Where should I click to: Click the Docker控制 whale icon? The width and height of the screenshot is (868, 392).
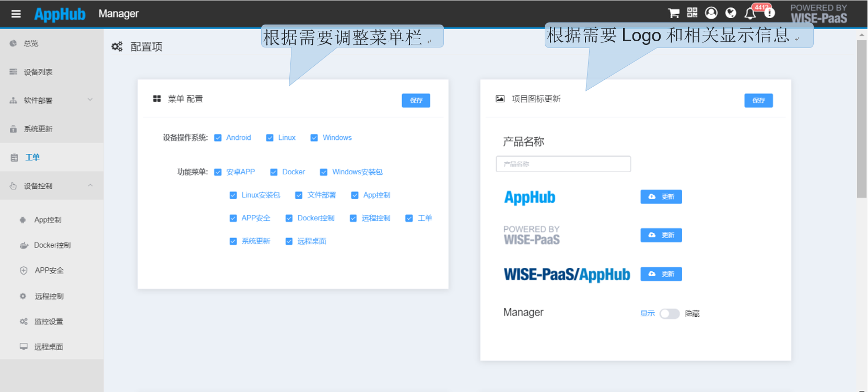(x=24, y=245)
